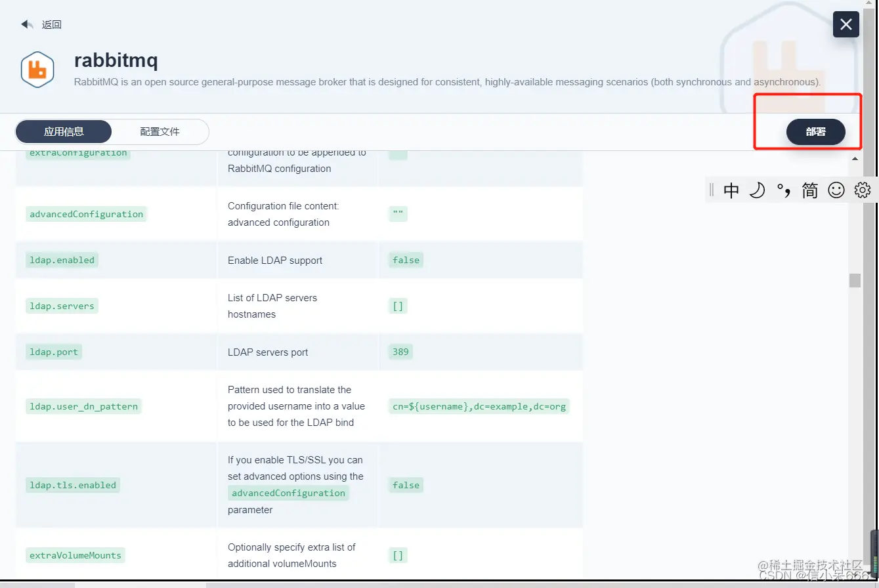Switch to the 应用信息 tab

pos(64,131)
